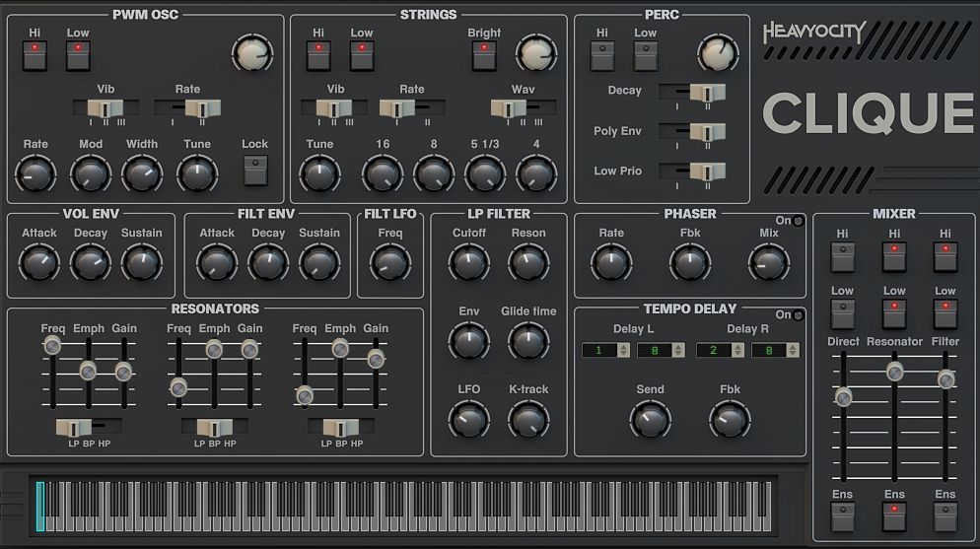Click the PWM OSC Vib switch
980x549 pixels.
105,108
